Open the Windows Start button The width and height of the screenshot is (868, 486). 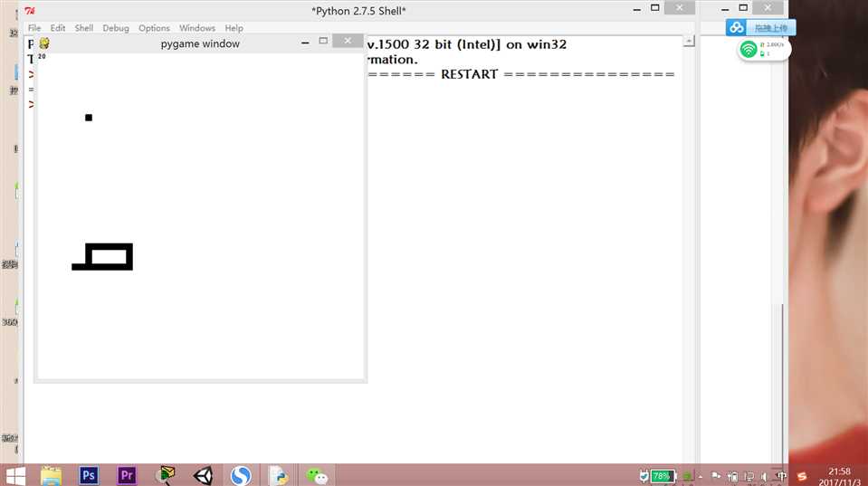(15, 476)
